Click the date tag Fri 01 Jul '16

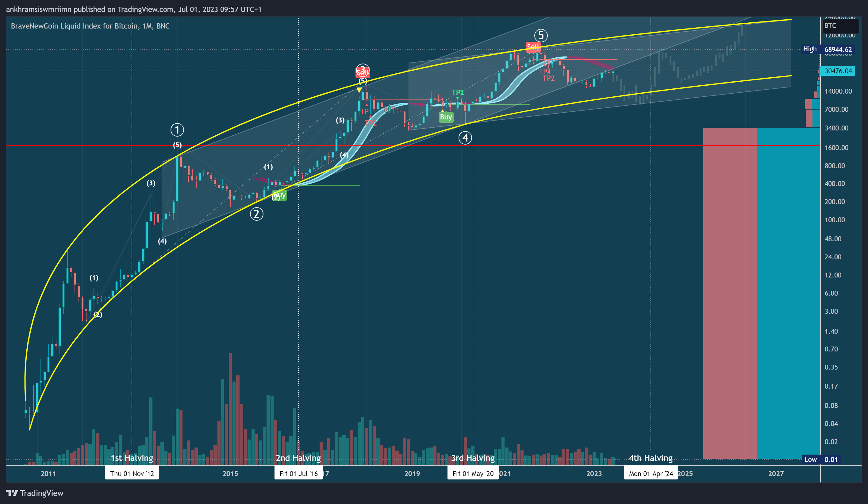[x=299, y=473]
